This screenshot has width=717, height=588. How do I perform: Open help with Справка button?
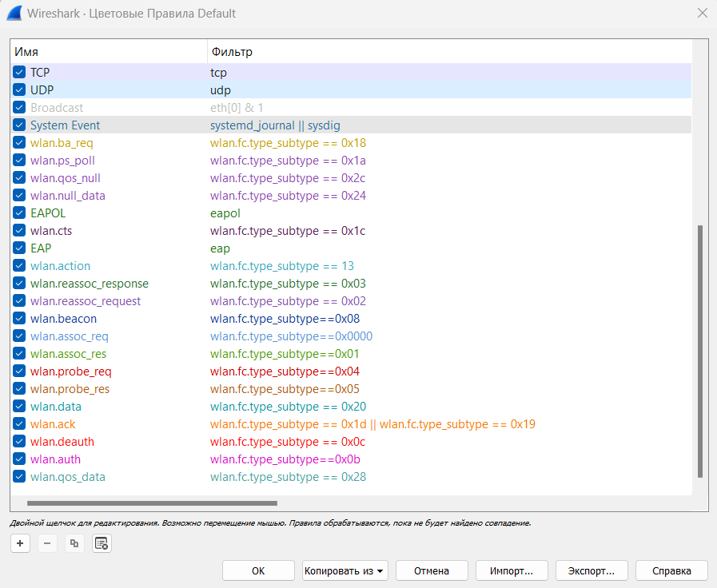click(671, 570)
